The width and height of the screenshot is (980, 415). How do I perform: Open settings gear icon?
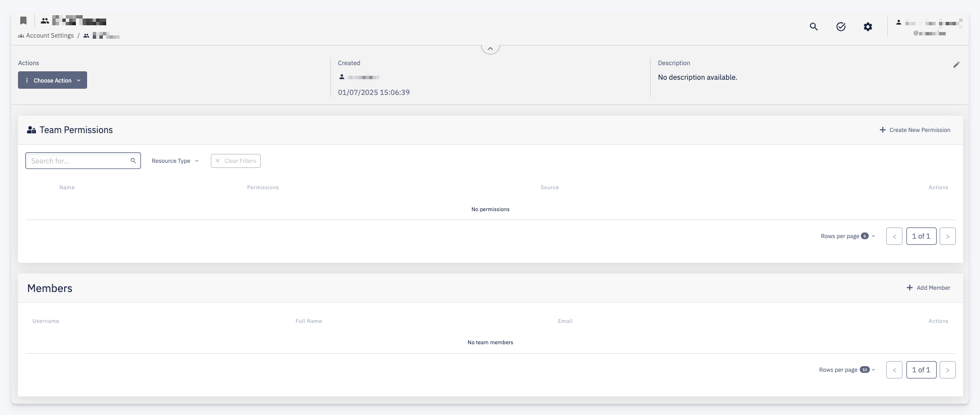coord(868,26)
